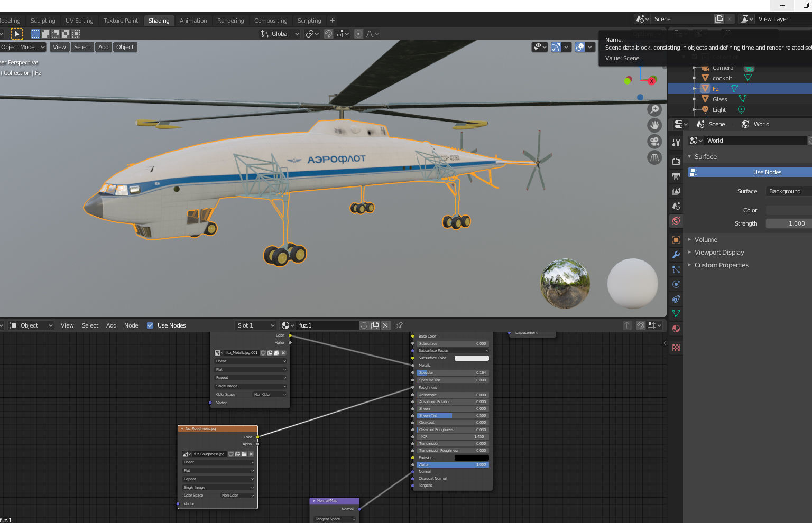Open the Render properties tab
Image resolution: width=812 pixels, height=523 pixels.
(676, 161)
